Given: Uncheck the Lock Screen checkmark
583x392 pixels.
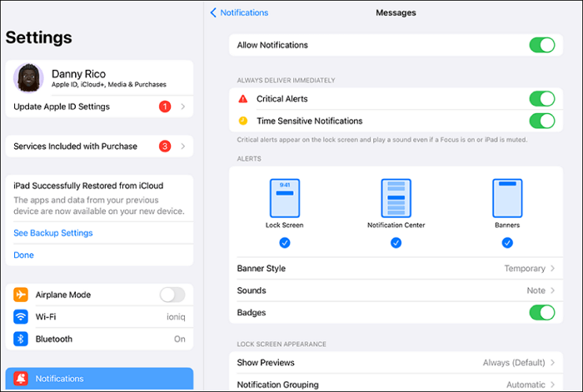Looking at the screenshot, I should pos(285,243).
